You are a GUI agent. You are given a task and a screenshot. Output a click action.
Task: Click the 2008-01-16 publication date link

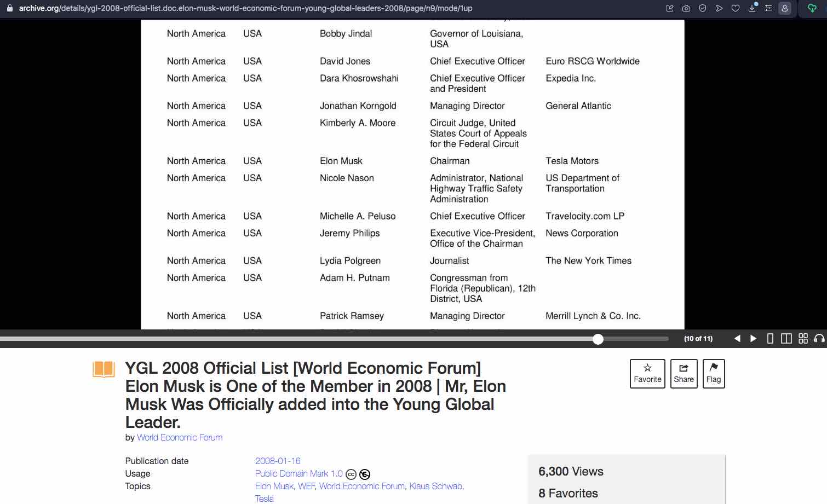[x=278, y=461]
